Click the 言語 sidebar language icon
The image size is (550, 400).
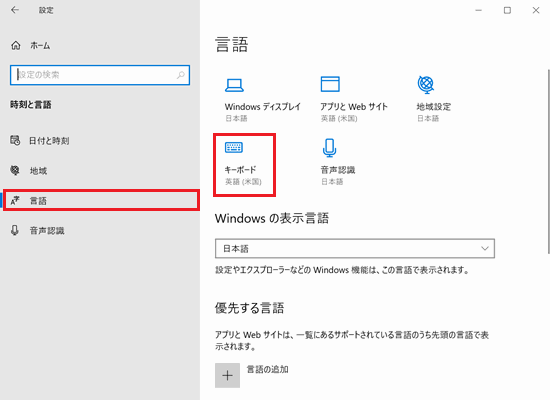(x=15, y=200)
